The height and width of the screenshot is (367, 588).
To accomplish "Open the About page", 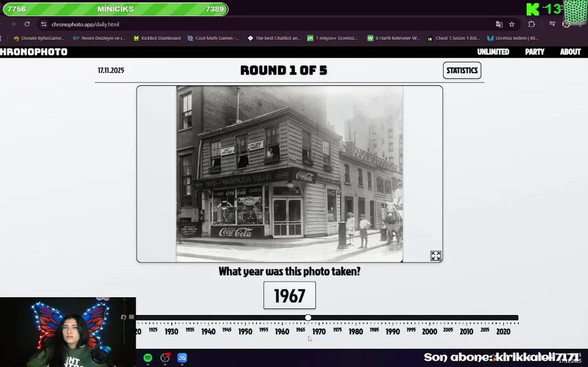I will pyautogui.click(x=570, y=51).
